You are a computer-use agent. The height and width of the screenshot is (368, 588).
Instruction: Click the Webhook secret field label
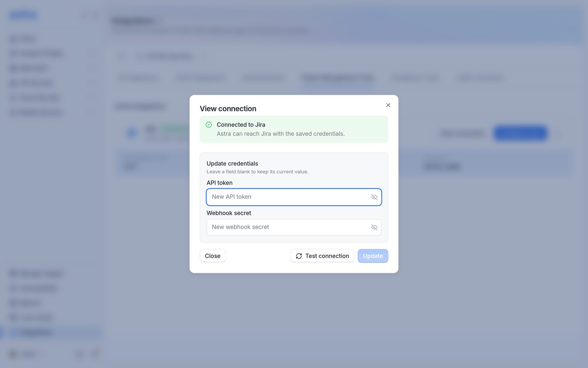pos(229,213)
